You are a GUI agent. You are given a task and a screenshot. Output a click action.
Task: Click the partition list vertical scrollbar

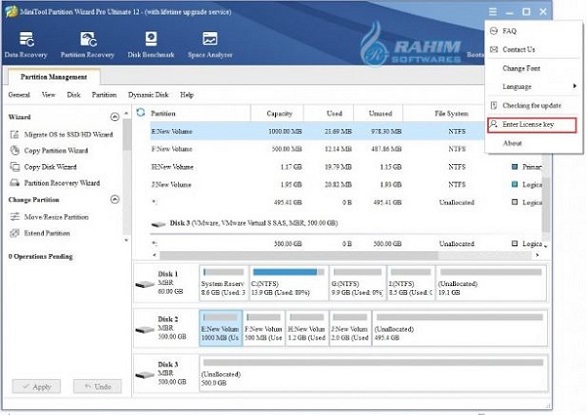[x=545, y=204]
